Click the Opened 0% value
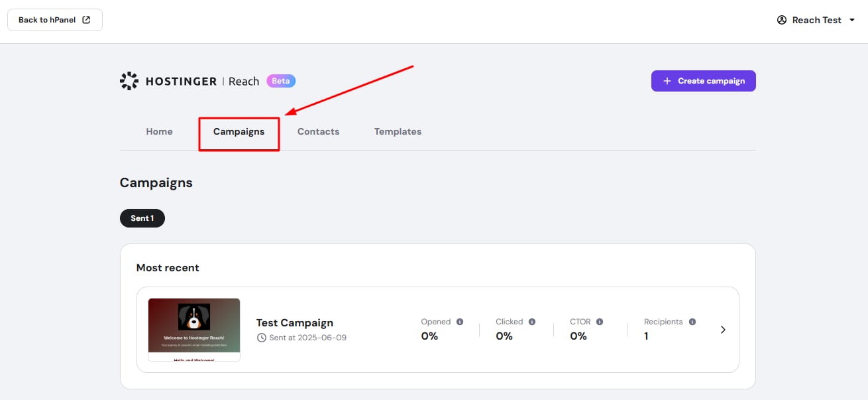This screenshot has width=868, height=400. click(429, 336)
